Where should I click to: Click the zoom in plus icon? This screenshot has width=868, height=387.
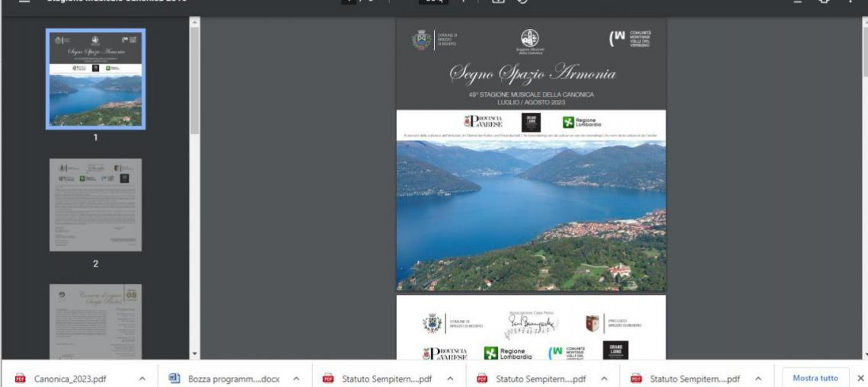462,2
